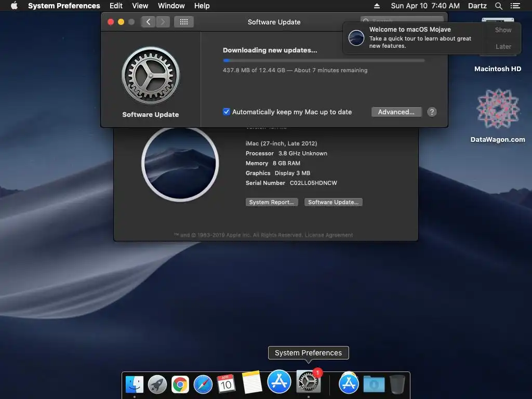Click the serial number C02LL05HDNCW

click(x=313, y=183)
